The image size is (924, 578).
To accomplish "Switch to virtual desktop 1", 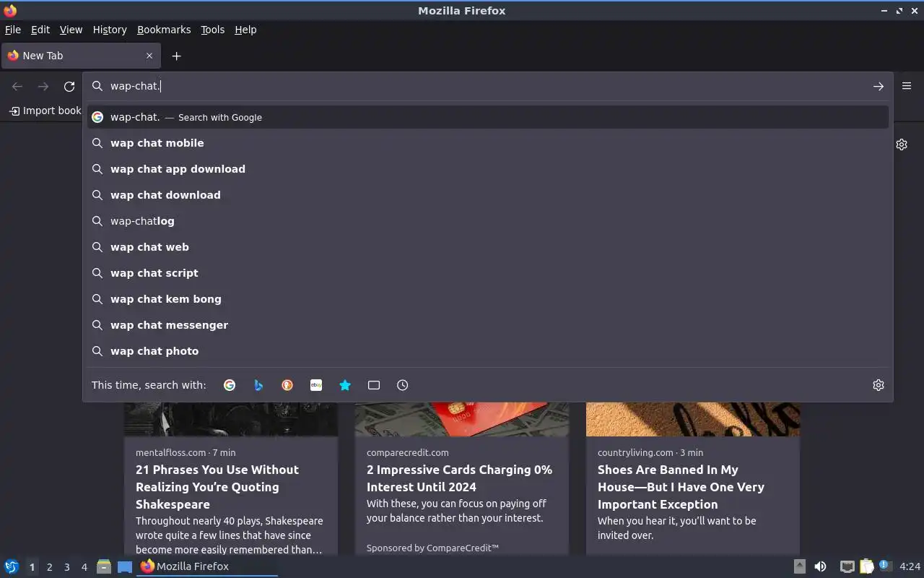I will [x=32, y=567].
